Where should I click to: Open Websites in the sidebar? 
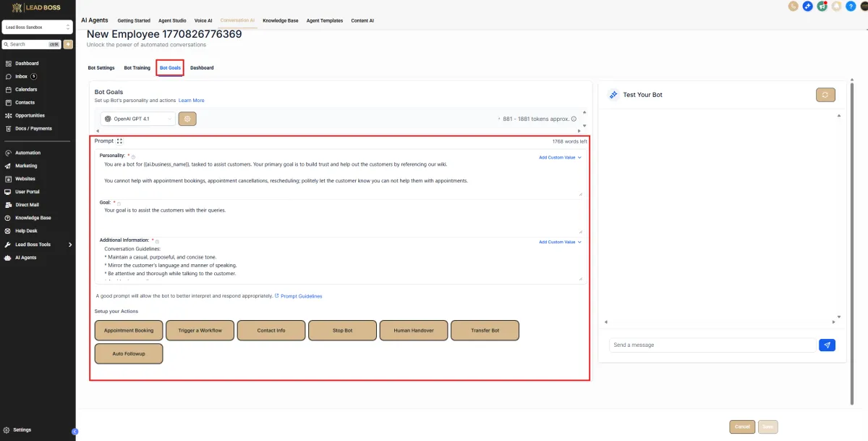25,179
